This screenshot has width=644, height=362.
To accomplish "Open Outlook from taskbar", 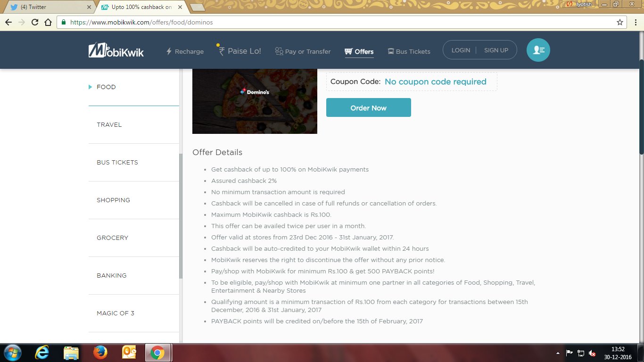I will click(129, 353).
